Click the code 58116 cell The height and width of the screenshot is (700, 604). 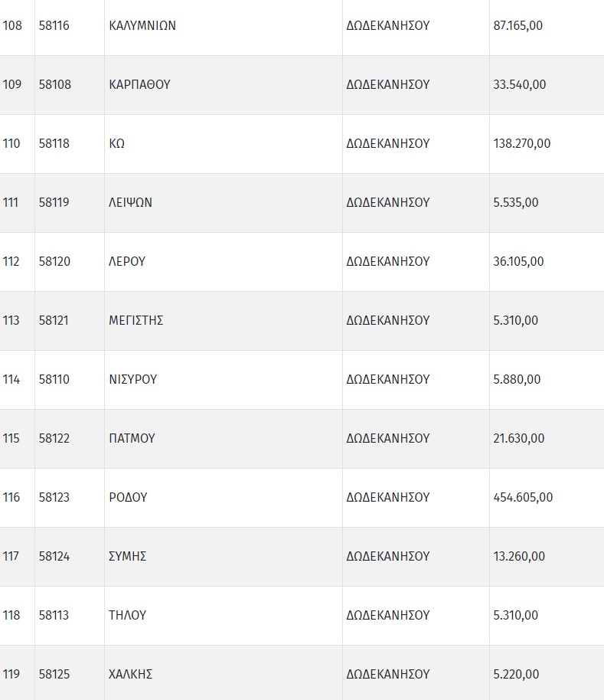pyautogui.click(x=54, y=25)
